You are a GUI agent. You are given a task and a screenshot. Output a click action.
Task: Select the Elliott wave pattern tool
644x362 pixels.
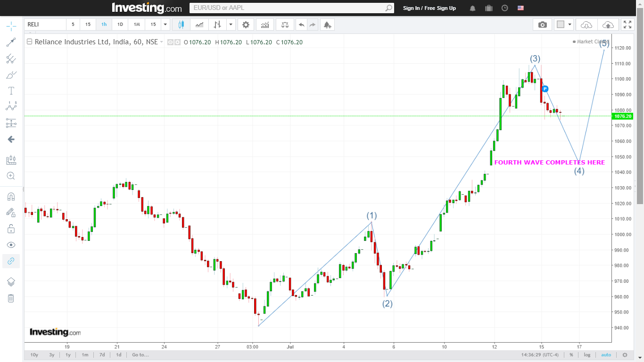11,107
